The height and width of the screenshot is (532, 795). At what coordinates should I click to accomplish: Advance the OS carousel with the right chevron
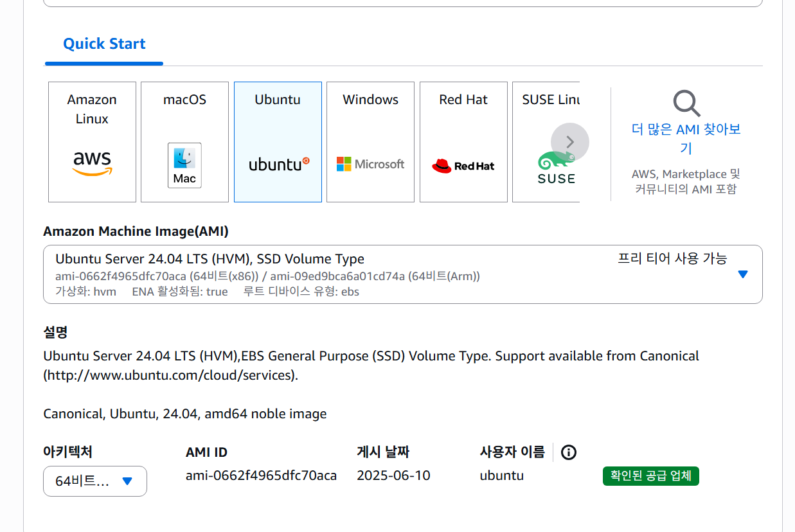pos(570,142)
